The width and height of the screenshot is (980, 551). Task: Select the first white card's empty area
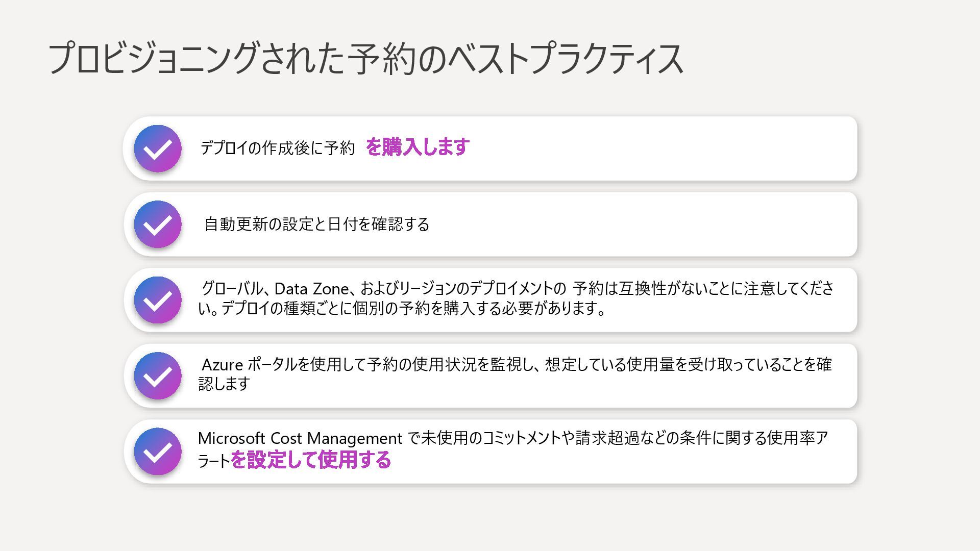pyautogui.click(x=664, y=148)
